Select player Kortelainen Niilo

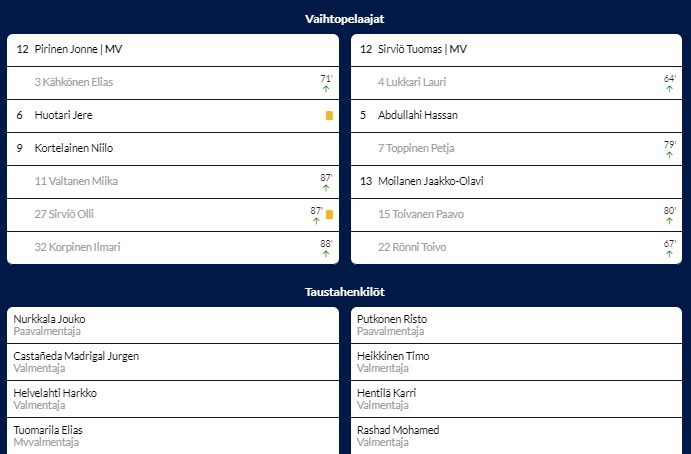[x=172, y=148]
